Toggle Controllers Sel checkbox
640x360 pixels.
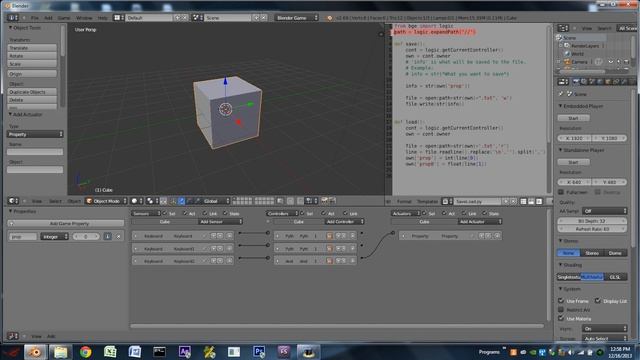[x=302, y=213]
